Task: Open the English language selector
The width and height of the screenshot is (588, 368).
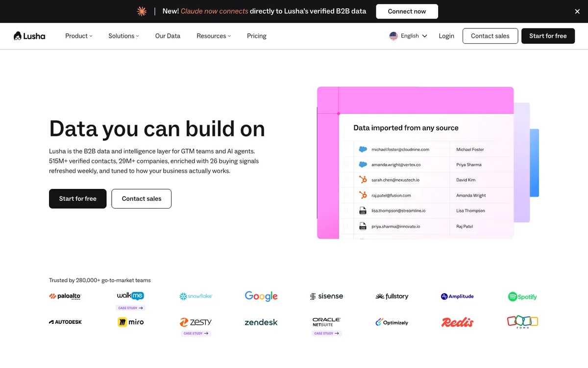Action: 409,36
